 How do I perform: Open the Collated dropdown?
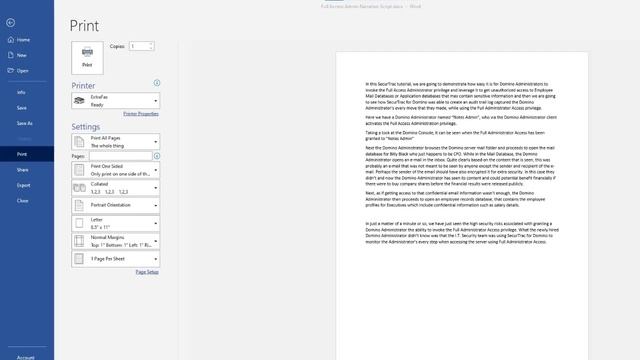click(116, 188)
